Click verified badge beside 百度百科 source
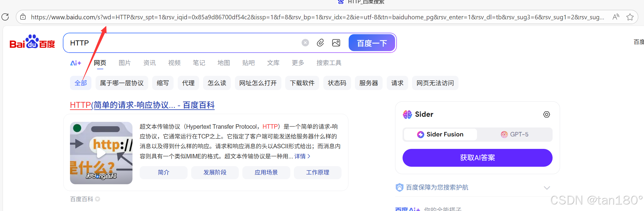644x211 pixels. tap(98, 199)
